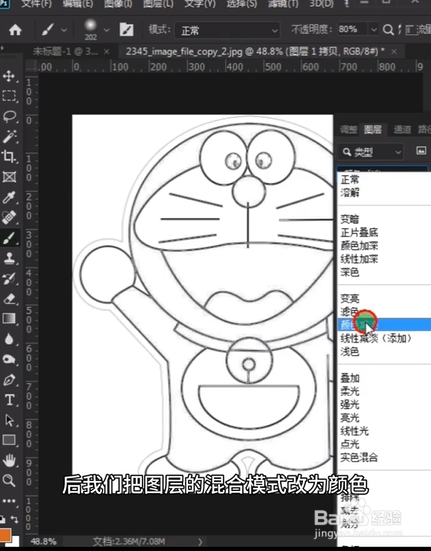Open the 文字(Y) menu
This screenshot has width=431, height=551.
200,4
